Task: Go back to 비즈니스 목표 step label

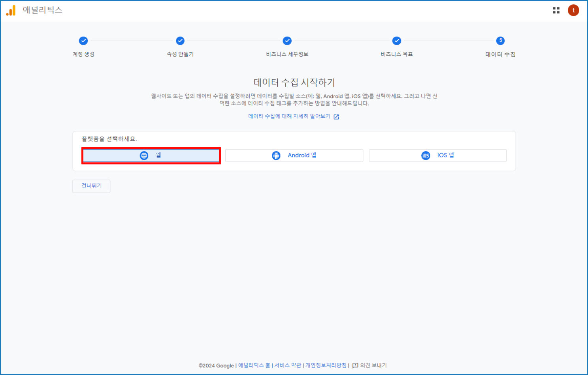Action: click(x=397, y=54)
